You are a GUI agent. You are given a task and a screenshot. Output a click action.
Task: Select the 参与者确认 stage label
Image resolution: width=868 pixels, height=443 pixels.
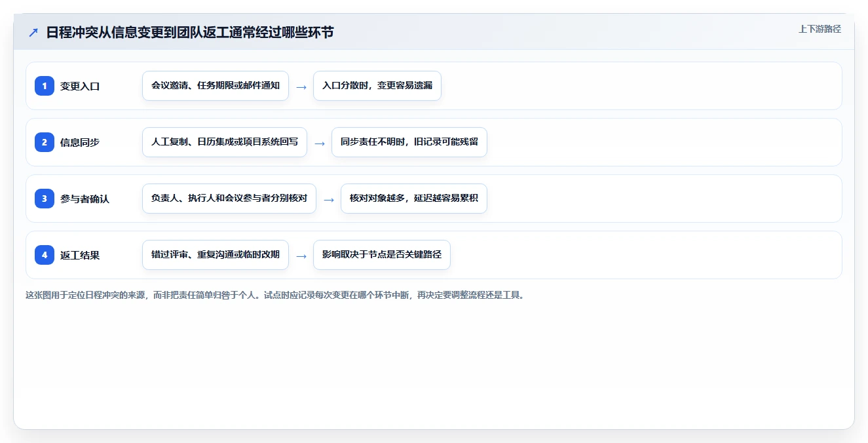(85, 199)
